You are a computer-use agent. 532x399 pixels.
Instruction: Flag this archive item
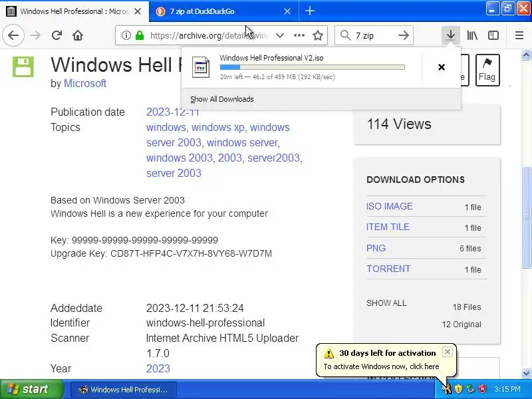(x=487, y=70)
